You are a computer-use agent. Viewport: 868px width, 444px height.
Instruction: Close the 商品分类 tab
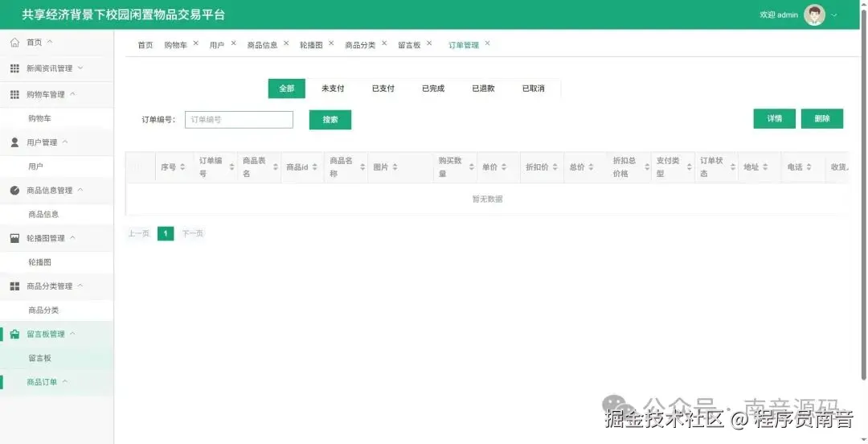pyautogui.click(x=384, y=43)
